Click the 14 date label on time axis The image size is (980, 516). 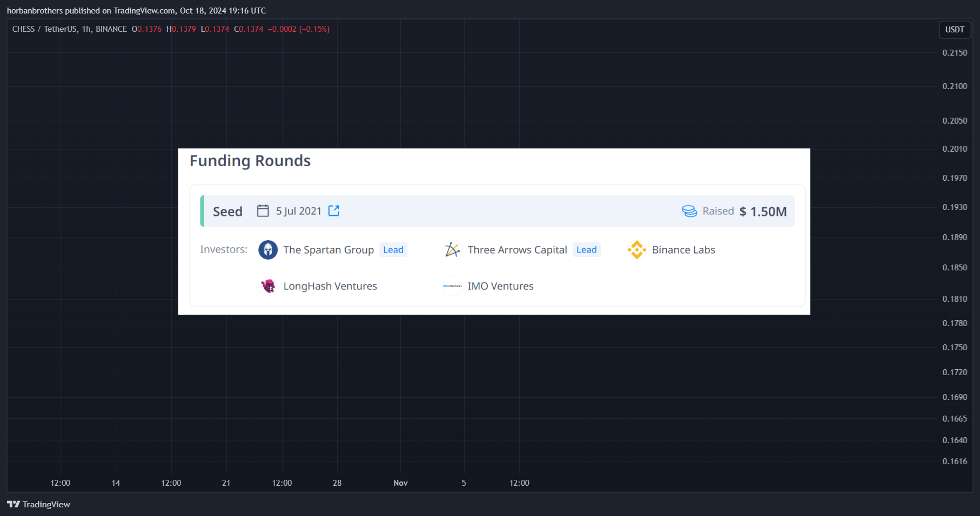tap(116, 483)
